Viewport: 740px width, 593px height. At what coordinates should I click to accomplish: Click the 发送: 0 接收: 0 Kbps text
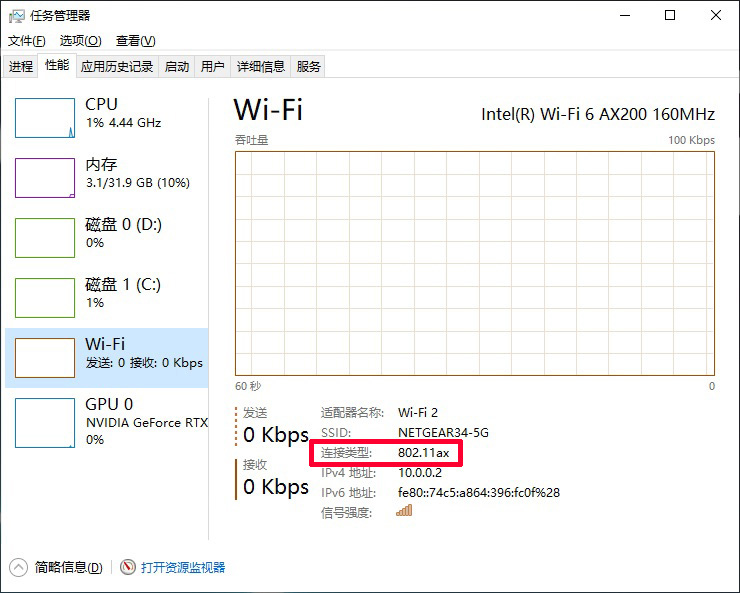[144, 363]
